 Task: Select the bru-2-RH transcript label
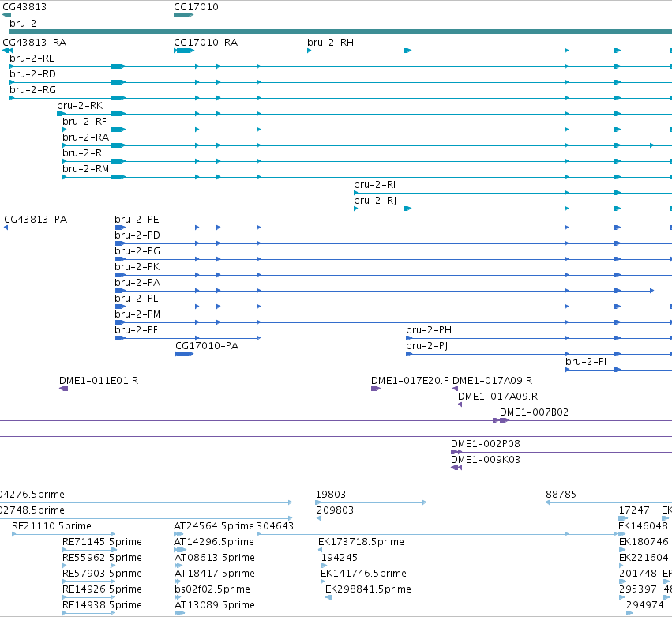(330, 43)
